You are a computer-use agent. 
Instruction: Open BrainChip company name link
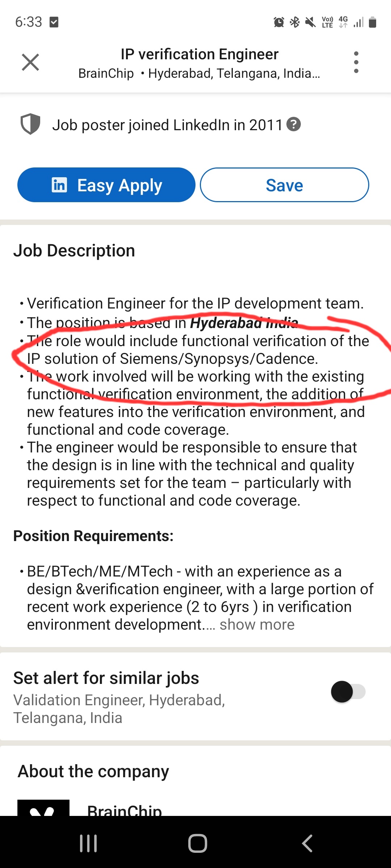[x=125, y=810]
